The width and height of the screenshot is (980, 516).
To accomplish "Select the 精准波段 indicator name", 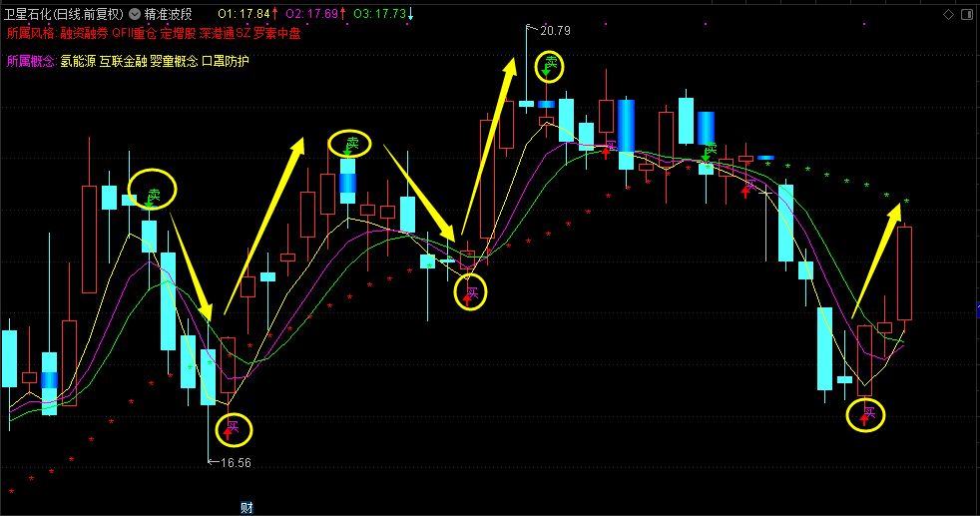I will pos(168,14).
